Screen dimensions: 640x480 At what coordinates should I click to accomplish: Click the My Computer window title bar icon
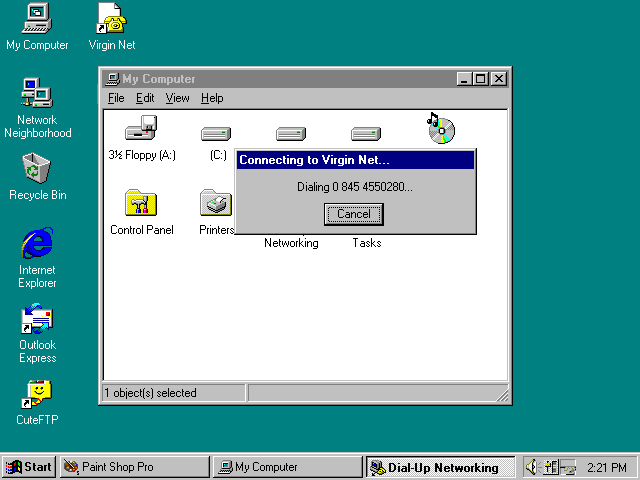112,79
